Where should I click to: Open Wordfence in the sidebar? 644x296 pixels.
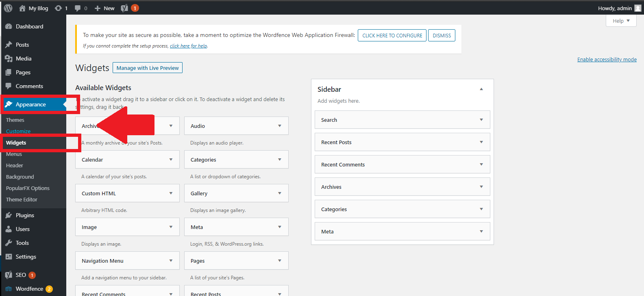(x=29, y=289)
